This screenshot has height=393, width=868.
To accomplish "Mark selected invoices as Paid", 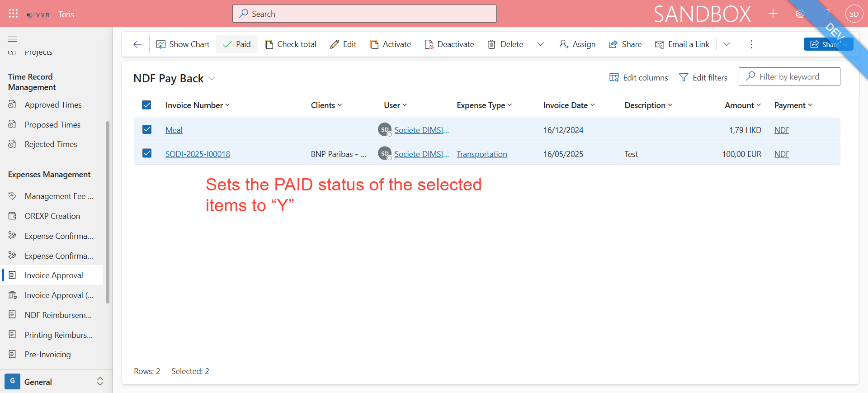I will (x=237, y=44).
